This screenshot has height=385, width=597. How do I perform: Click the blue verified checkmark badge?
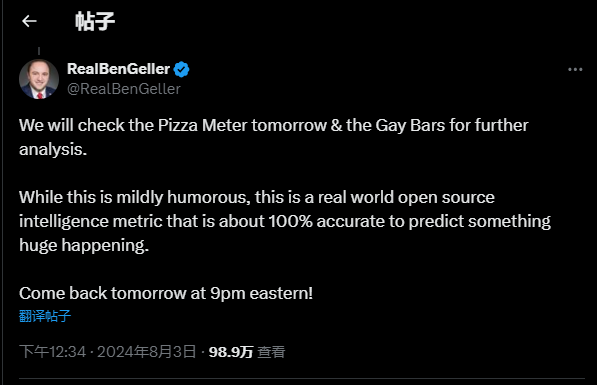tap(181, 69)
